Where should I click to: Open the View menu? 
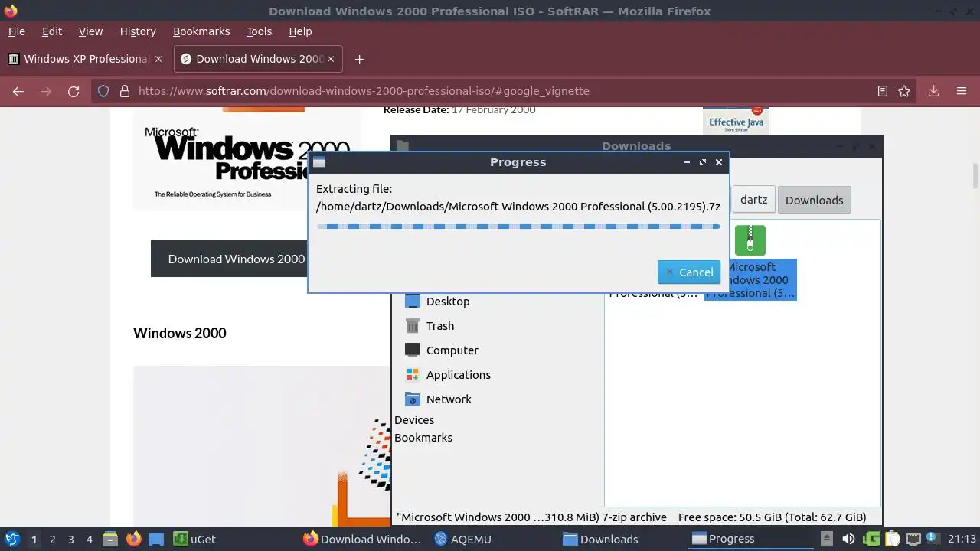click(x=90, y=31)
